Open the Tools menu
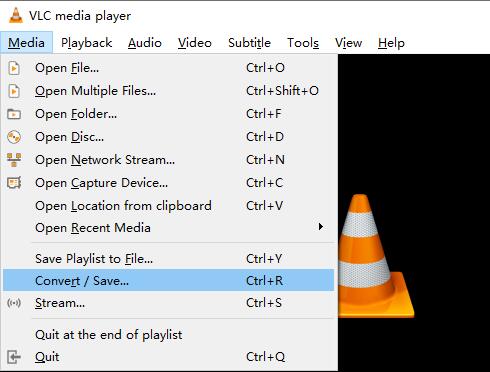Image resolution: width=490 pixels, height=372 pixels. click(x=303, y=43)
